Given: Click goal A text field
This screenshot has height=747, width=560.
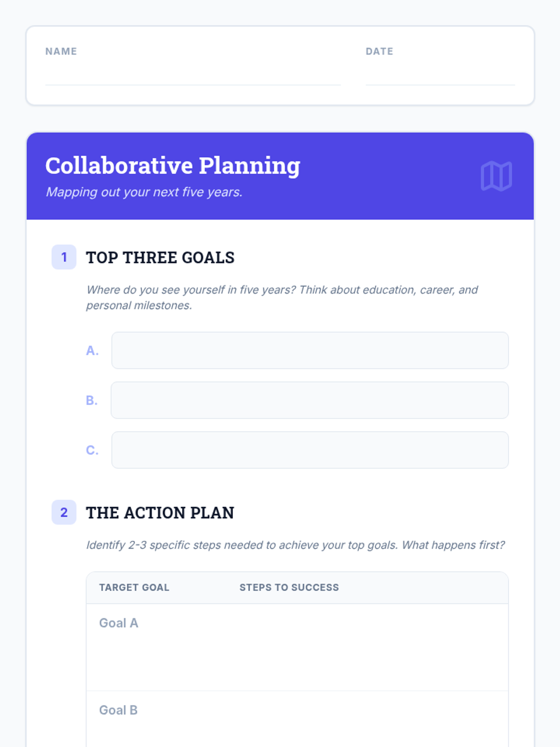Looking at the screenshot, I should point(310,351).
